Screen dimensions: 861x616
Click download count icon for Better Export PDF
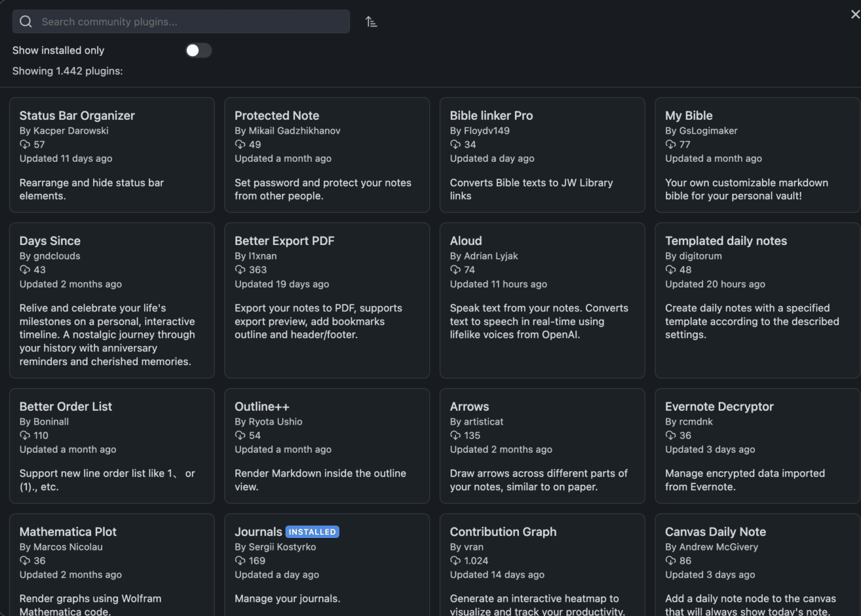coord(240,269)
